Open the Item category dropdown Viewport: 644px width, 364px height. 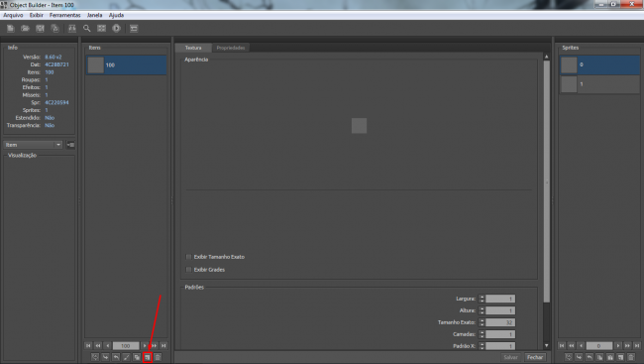click(x=33, y=145)
